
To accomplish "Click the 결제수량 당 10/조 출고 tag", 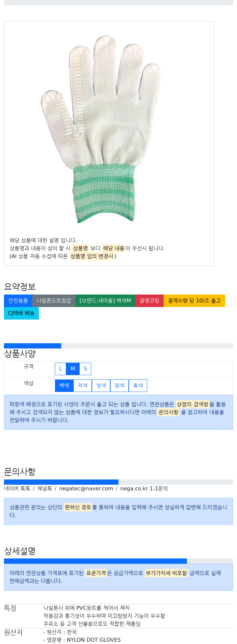I will [x=194, y=301].
